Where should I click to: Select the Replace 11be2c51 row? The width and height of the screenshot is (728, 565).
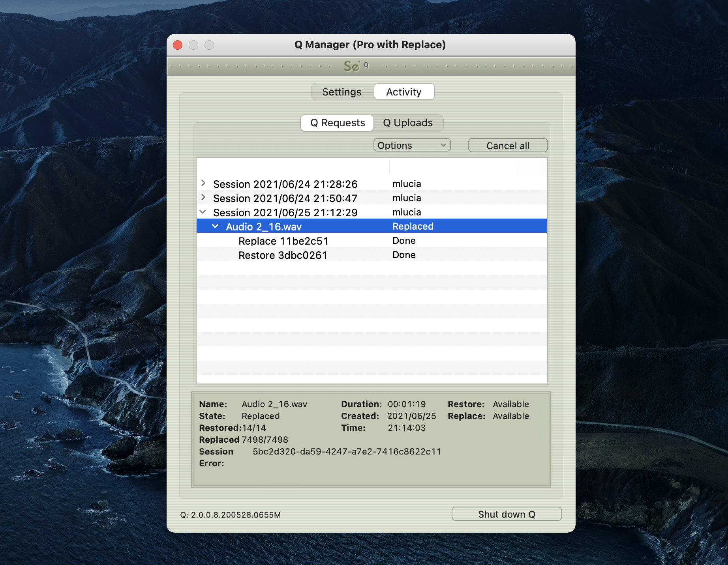click(x=283, y=241)
